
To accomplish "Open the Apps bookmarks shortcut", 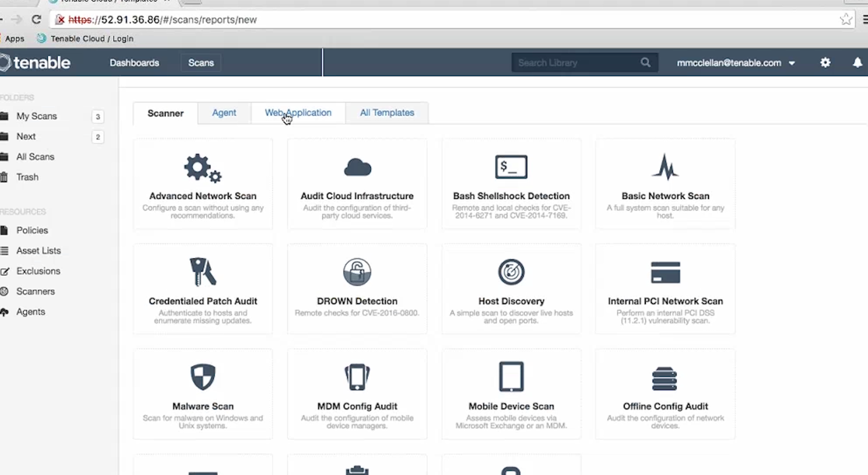I will [x=14, y=38].
